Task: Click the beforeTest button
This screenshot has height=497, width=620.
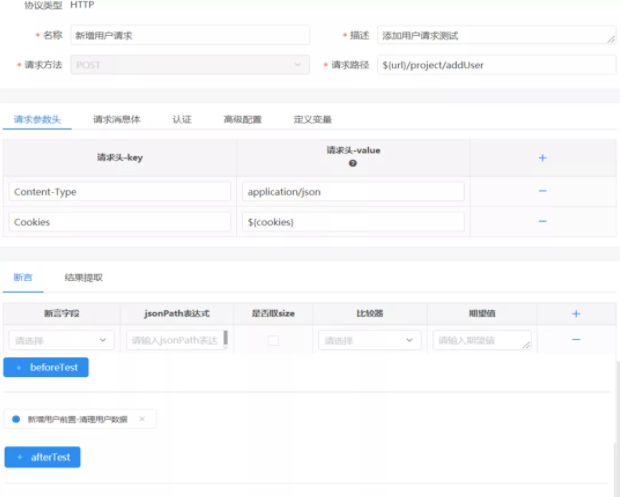Action: [x=46, y=367]
